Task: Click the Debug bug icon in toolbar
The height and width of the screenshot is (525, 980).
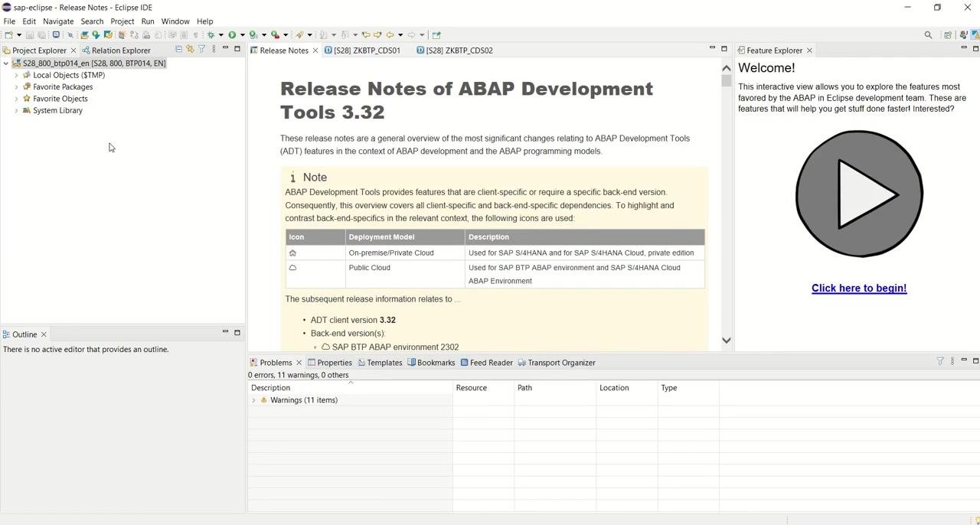Action: pyautogui.click(x=211, y=34)
